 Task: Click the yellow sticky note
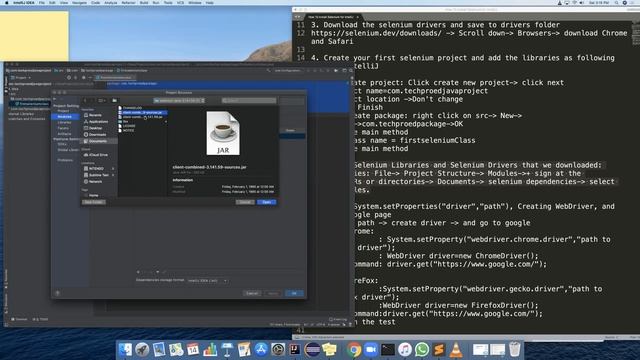click(34, 36)
